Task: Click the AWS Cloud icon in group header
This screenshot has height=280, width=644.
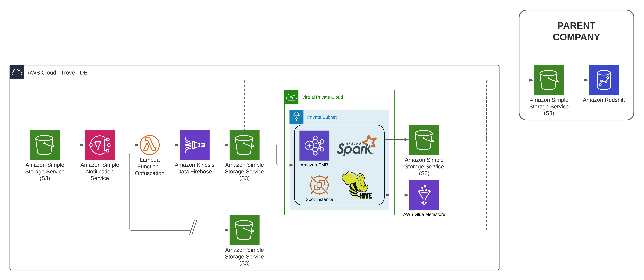Action: (x=17, y=72)
